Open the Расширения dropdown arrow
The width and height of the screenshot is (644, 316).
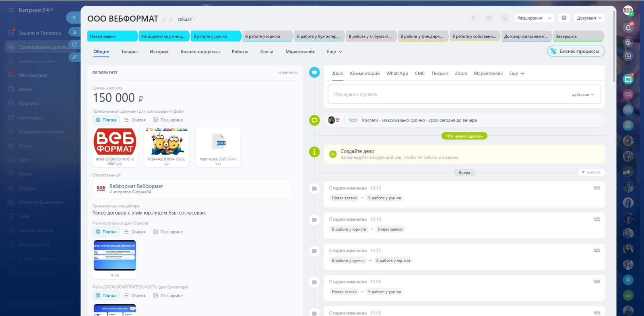[x=550, y=18]
